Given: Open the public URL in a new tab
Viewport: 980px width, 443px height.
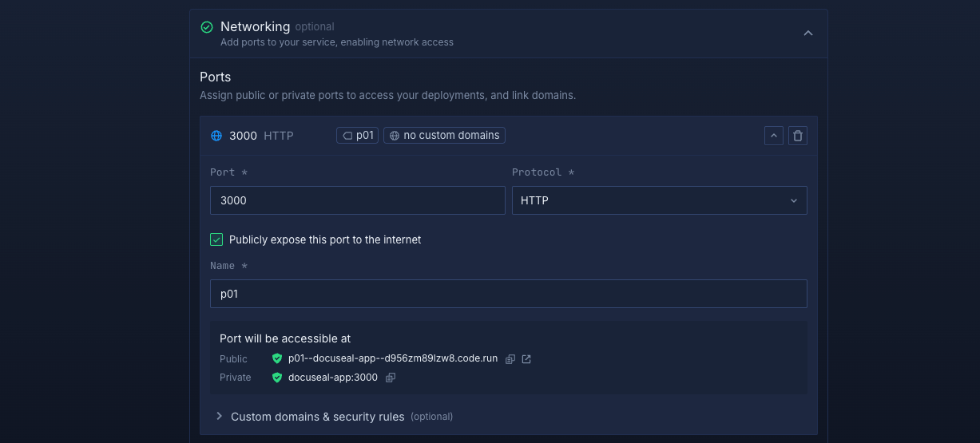Looking at the screenshot, I should pos(526,359).
